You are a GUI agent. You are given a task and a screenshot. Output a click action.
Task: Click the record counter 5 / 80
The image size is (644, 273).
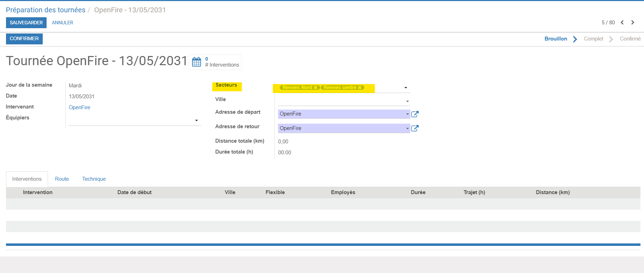pos(608,23)
